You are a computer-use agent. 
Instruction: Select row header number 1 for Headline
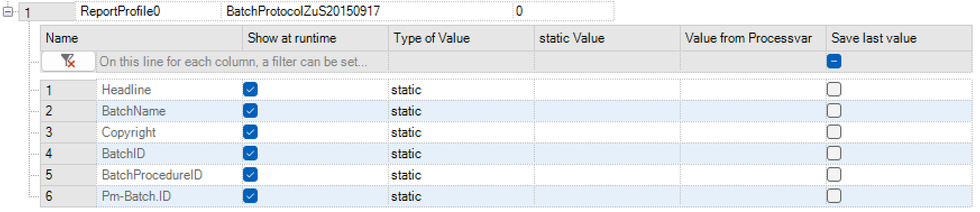(x=68, y=90)
